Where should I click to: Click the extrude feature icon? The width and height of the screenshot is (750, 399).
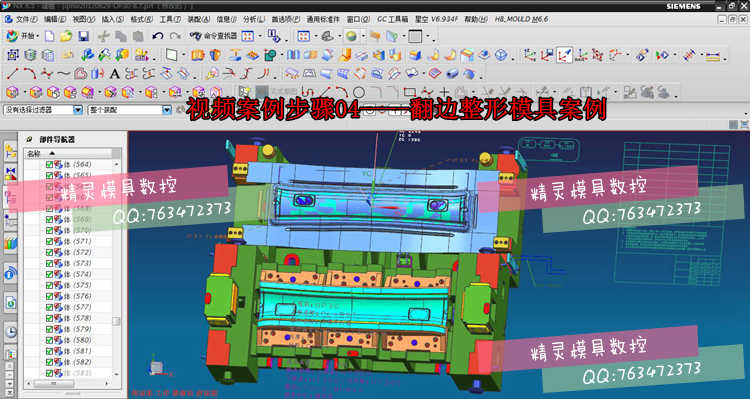tap(198, 55)
